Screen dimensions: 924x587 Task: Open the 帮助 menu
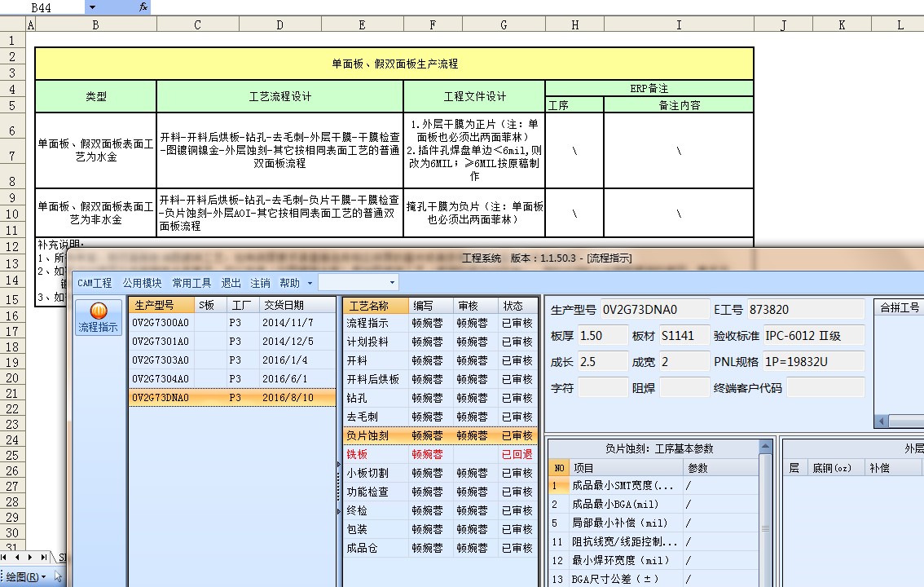click(289, 283)
